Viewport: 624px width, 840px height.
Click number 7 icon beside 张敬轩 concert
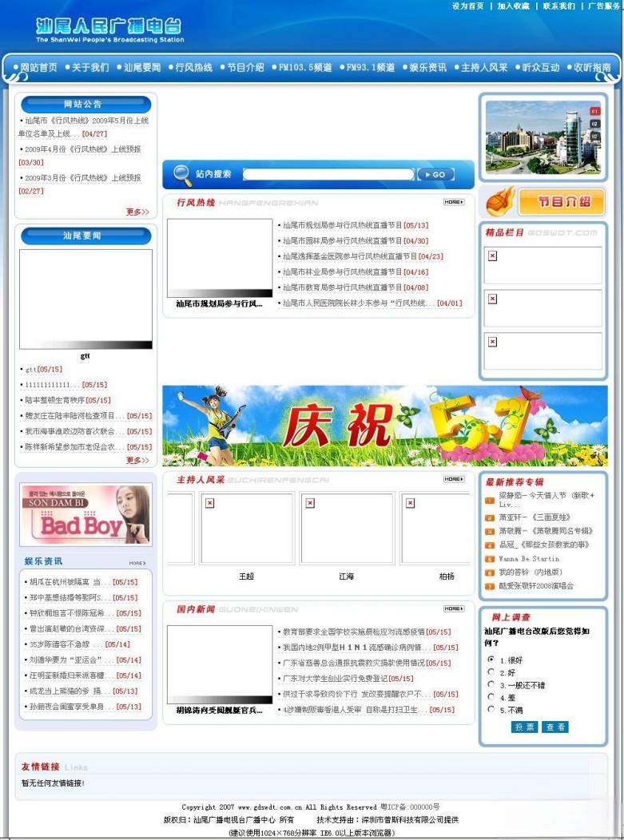click(x=490, y=587)
